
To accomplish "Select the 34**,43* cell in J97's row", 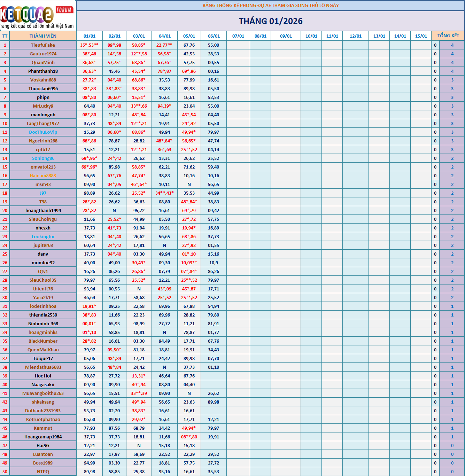I will coord(164,193).
